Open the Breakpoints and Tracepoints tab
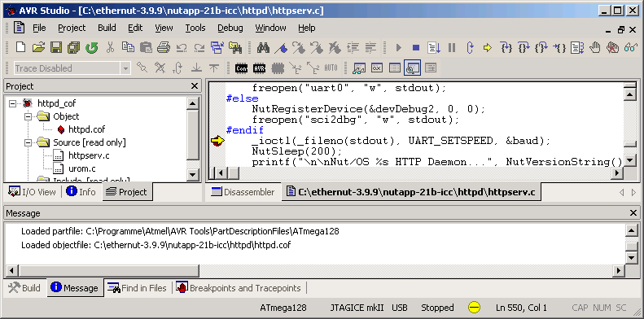The image size is (644, 319). click(239, 288)
